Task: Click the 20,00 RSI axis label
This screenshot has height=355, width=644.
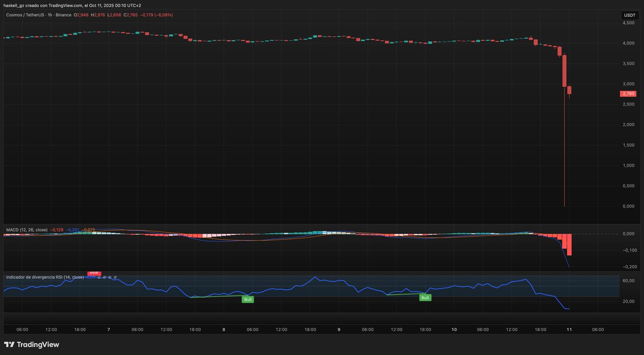Action: 628,301
